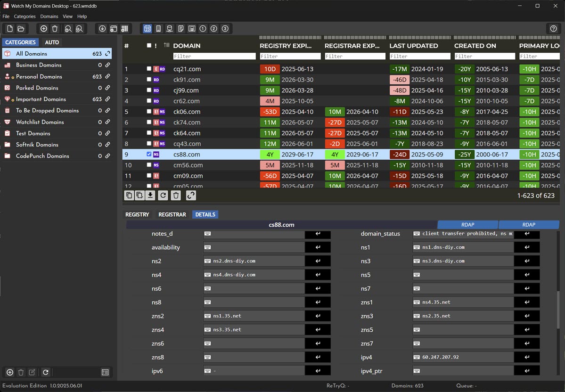Viewport: 565px width, 392px height.
Task: Click the save arrow button for ns2
Action: tap(318, 261)
